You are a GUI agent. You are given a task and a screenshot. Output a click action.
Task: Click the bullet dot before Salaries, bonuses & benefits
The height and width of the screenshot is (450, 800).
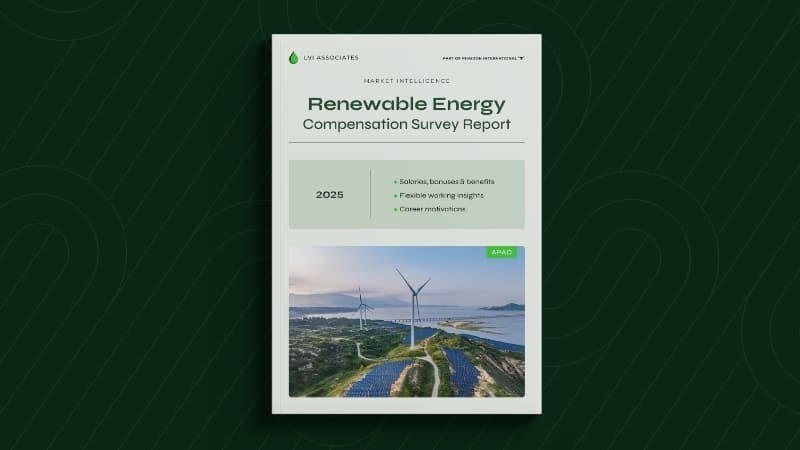(396, 182)
